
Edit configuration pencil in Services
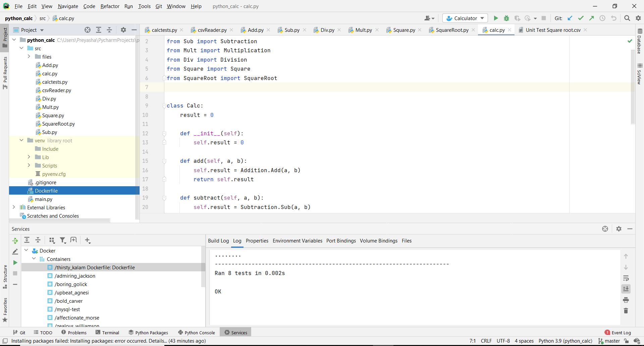[x=15, y=252]
